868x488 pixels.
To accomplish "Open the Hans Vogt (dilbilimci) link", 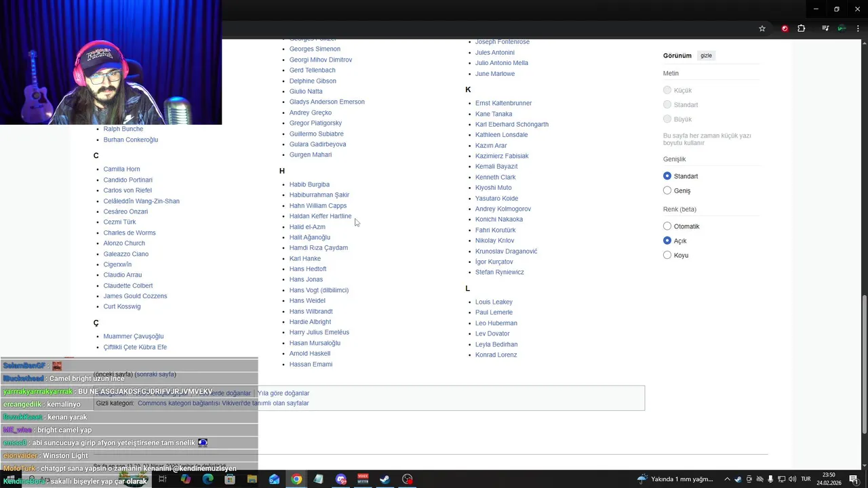I will pos(319,290).
